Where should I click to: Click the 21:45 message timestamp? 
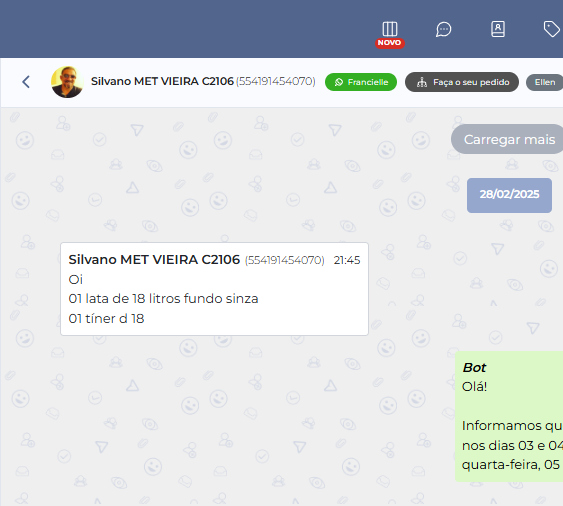347,260
